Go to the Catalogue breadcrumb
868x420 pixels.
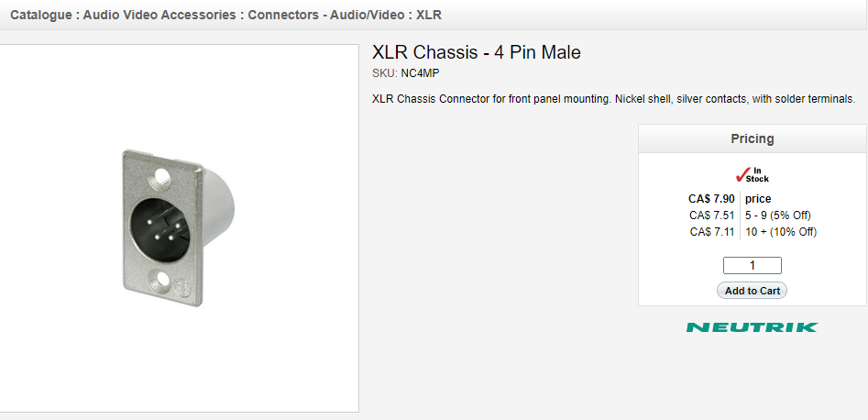[x=42, y=16]
